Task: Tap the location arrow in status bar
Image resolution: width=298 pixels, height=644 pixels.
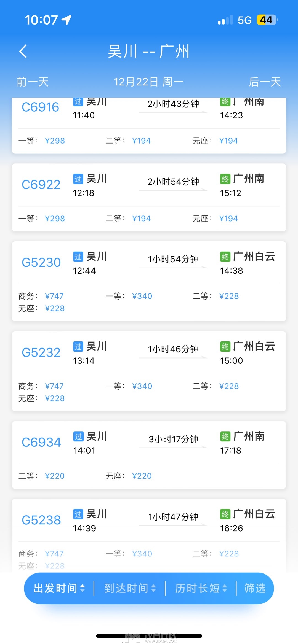Action: pyautogui.click(x=66, y=20)
